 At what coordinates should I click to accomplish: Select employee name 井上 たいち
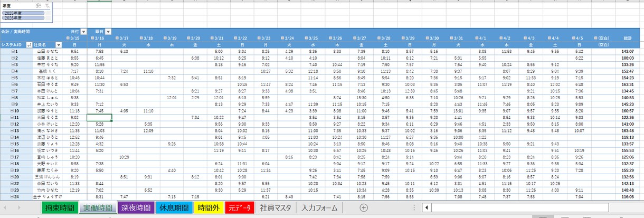click(48, 104)
